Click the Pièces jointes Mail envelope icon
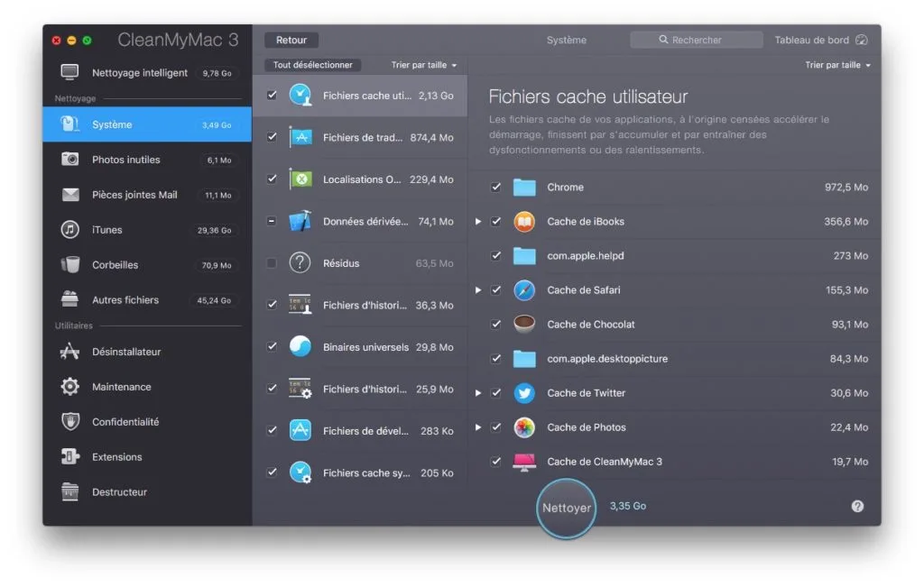This screenshot has width=924, height=587. tap(70, 194)
